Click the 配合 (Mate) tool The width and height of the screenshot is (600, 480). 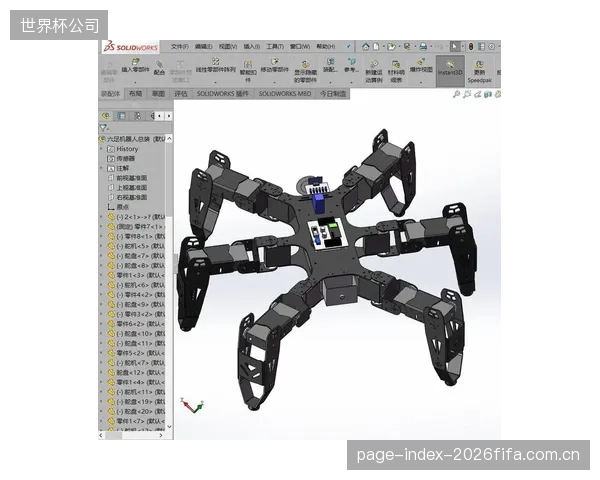point(159,68)
